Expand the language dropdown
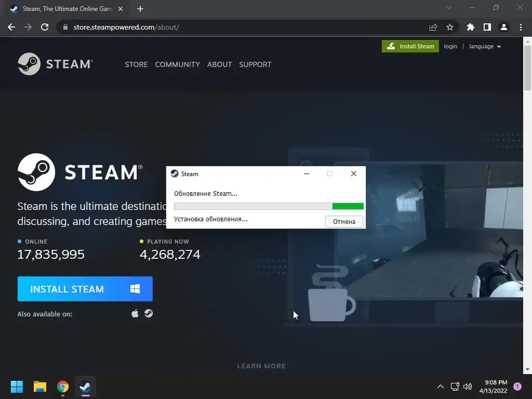 click(x=485, y=46)
